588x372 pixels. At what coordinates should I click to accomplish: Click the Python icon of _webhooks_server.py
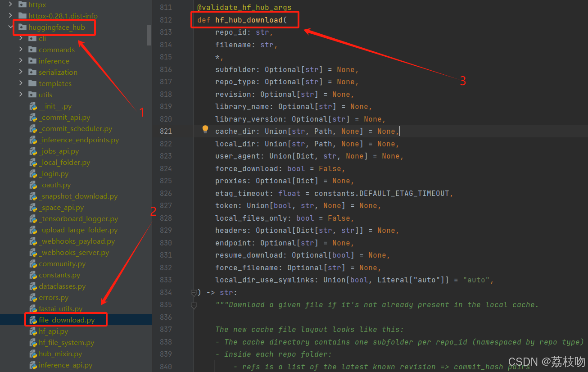(33, 253)
